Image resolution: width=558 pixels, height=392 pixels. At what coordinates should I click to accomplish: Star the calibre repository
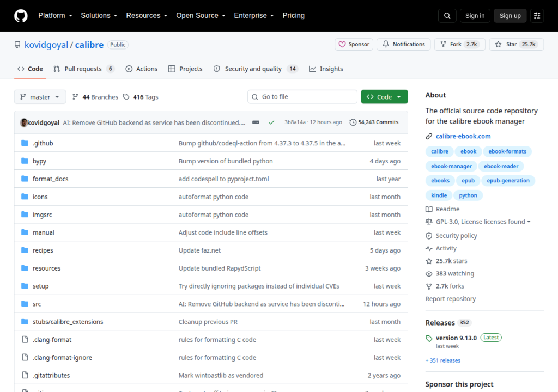(517, 45)
